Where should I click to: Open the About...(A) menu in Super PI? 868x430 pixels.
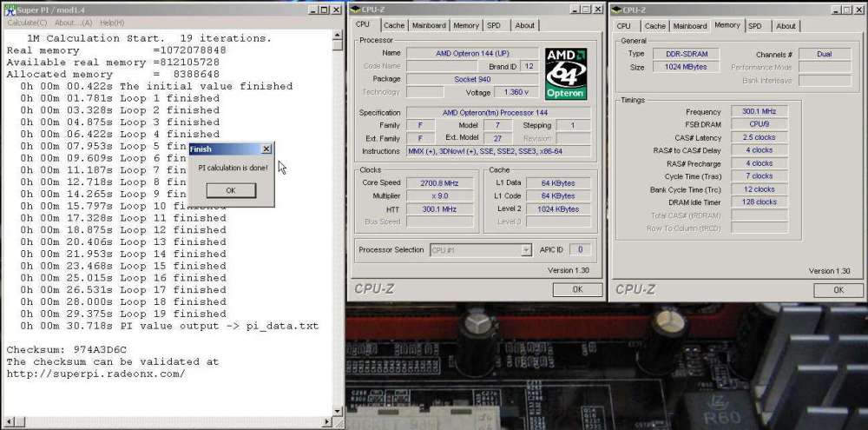(74, 23)
